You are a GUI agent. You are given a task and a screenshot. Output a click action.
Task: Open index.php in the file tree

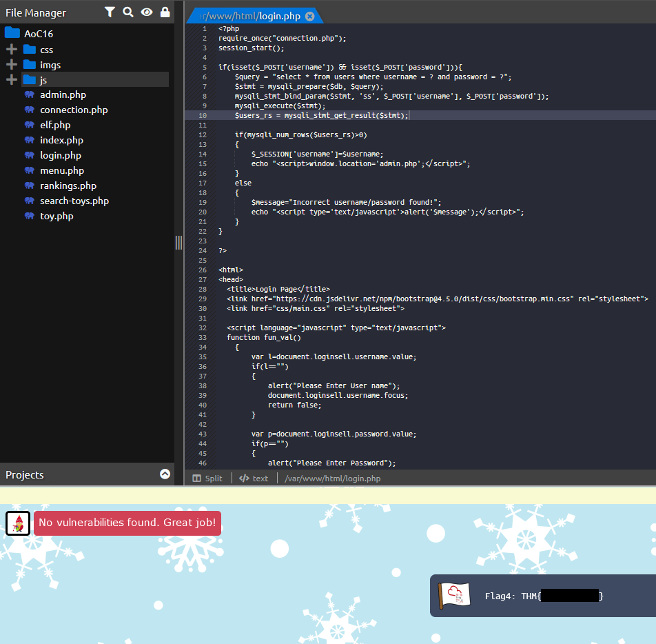point(61,140)
